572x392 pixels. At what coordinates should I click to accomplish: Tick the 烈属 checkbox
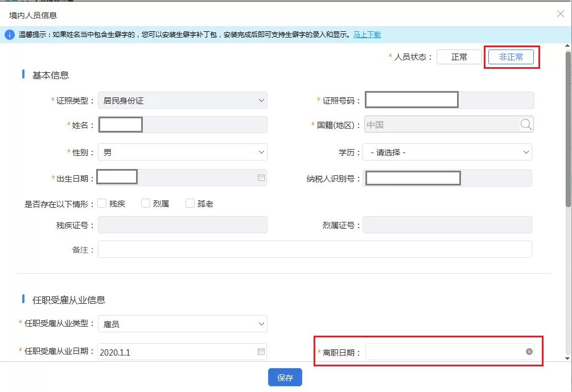146,204
